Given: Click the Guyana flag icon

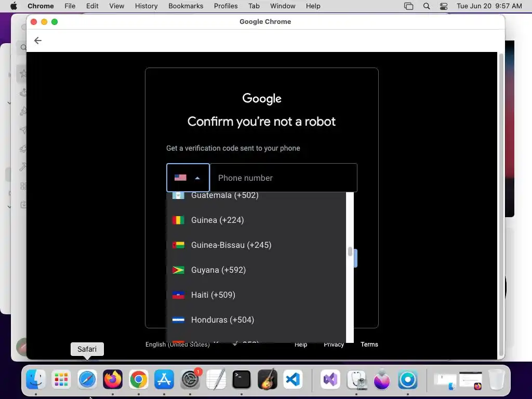Looking at the screenshot, I should [x=178, y=270].
